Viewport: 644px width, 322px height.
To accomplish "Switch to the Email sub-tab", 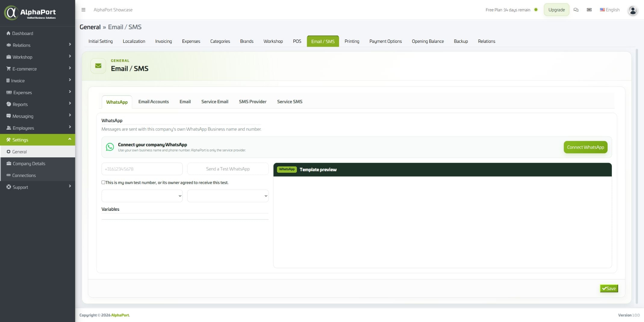I will point(185,102).
